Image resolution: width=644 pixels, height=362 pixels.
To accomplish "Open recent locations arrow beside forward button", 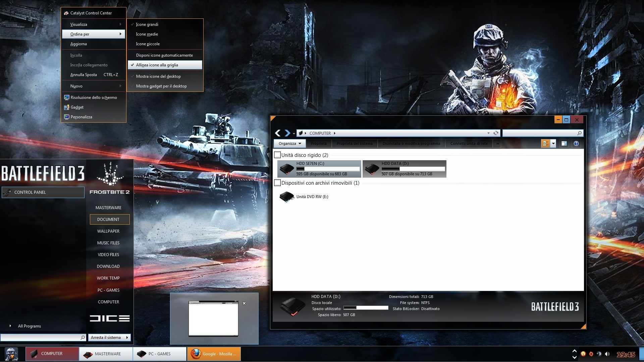I will click(294, 133).
